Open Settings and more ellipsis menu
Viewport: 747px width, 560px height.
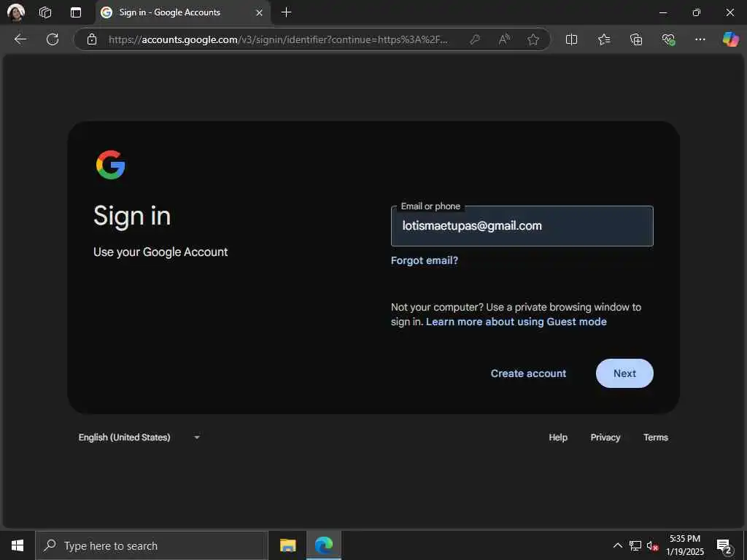pyautogui.click(x=700, y=39)
